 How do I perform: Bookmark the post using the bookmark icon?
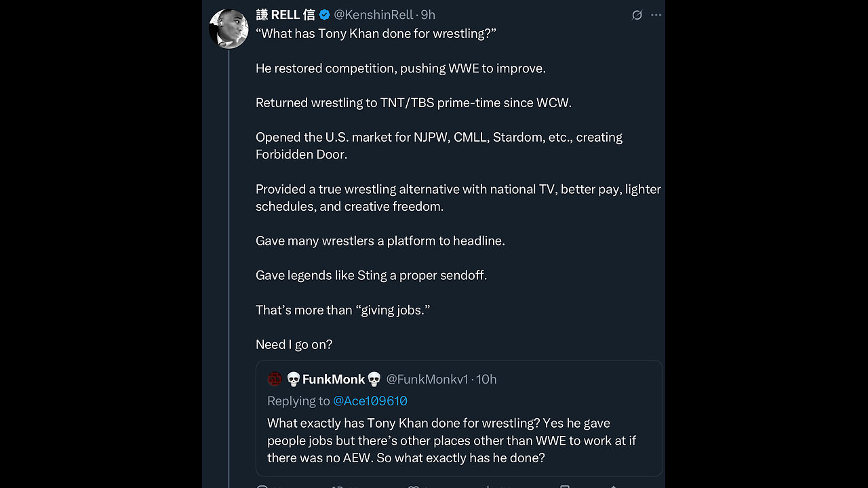pyautogui.click(x=564, y=485)
